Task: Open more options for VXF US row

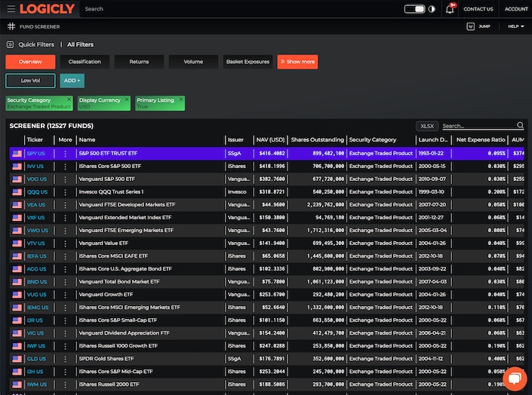Action: 65,218
